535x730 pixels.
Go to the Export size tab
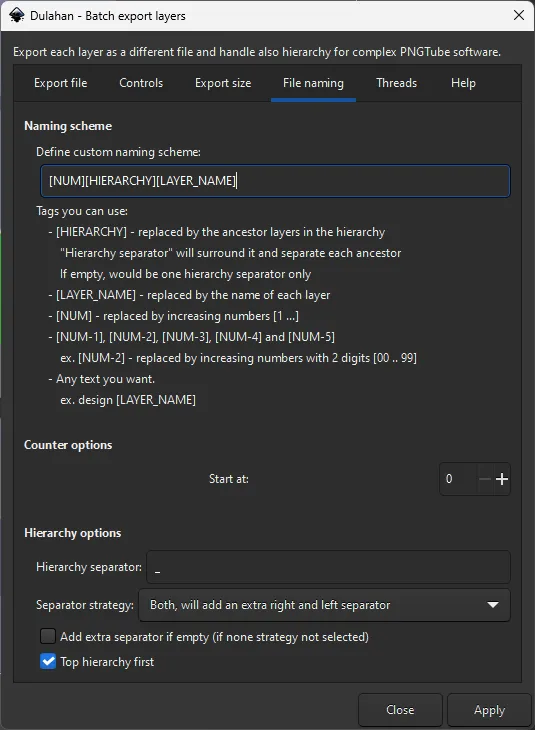click(223, 83)
